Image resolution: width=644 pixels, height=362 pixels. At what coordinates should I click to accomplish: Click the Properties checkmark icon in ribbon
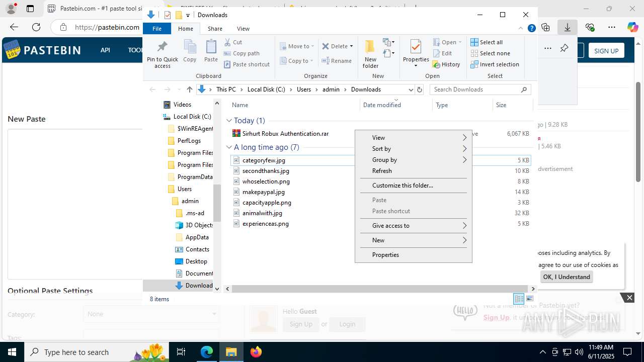[x=416, y=47]
